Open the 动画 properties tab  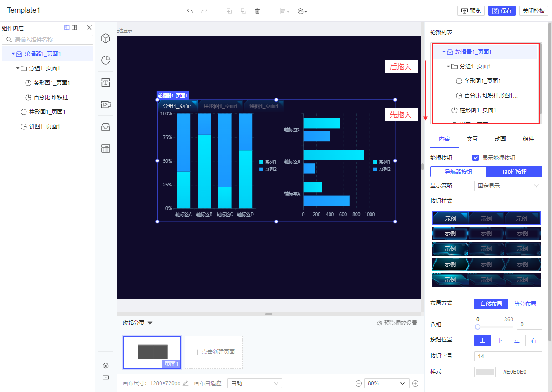(500, 139)
